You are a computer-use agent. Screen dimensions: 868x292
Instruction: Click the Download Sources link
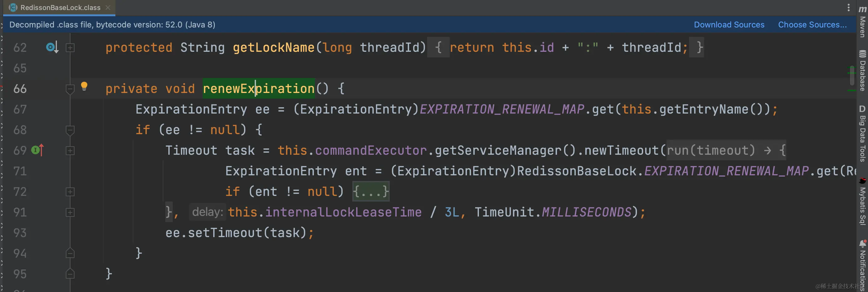pyautogui.click(x=729, y=25)
